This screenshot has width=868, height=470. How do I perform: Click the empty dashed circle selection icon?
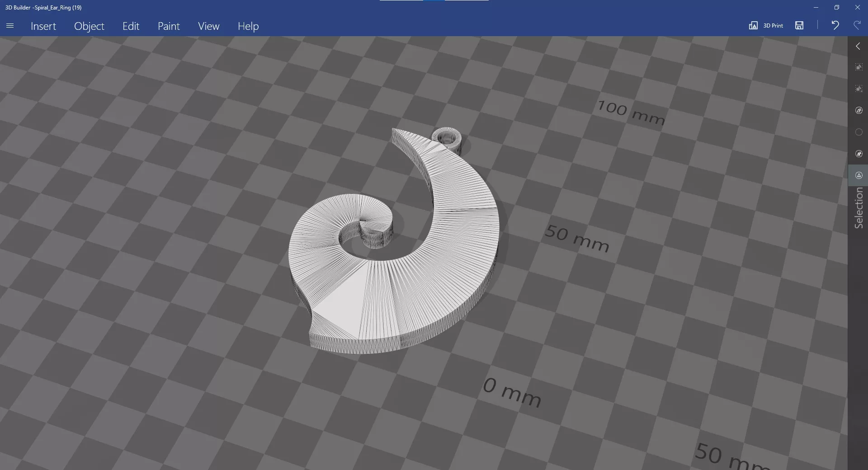(859, 132)
